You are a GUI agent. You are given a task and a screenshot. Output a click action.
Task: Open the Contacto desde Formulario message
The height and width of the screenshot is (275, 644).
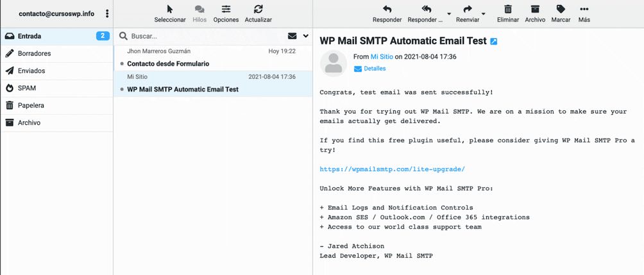(x=213, y=58)
